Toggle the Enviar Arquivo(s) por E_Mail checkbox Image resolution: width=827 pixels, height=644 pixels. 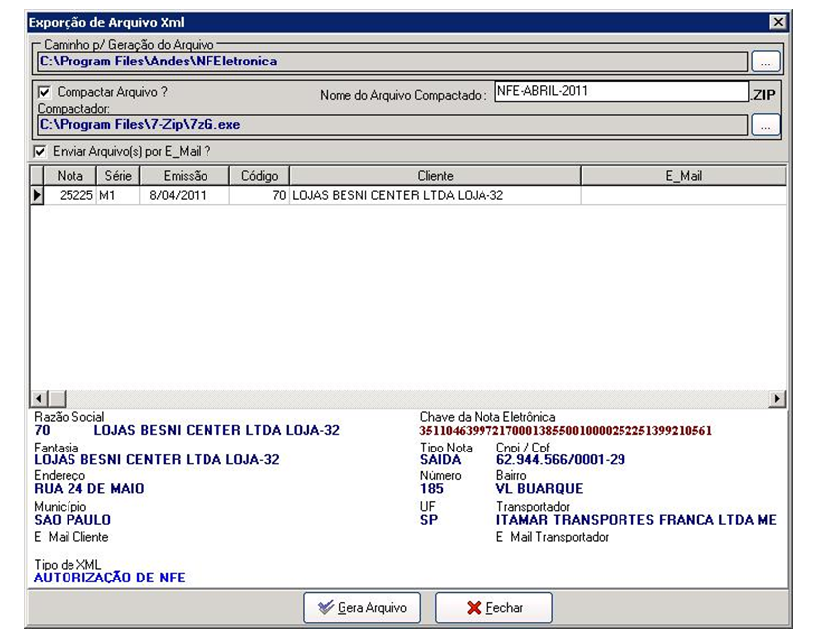(x=40, y=152)
